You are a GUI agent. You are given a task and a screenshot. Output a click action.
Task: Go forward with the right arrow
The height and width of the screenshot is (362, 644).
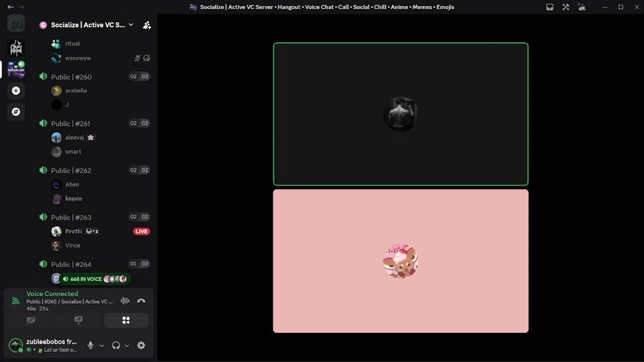[x=21, y=7]
